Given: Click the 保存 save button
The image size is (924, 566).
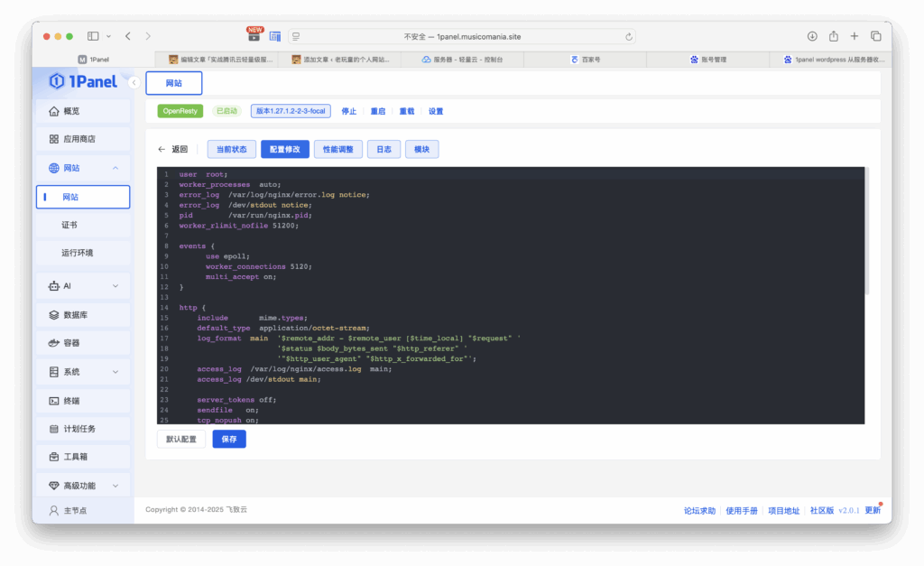Looking at the screenshot, I should [229, 439].
